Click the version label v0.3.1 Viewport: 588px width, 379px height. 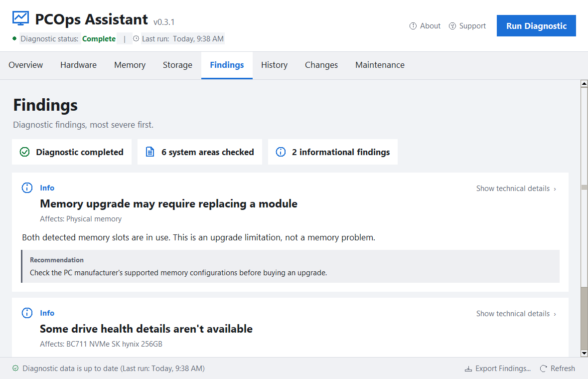click(x=164, y=22)
